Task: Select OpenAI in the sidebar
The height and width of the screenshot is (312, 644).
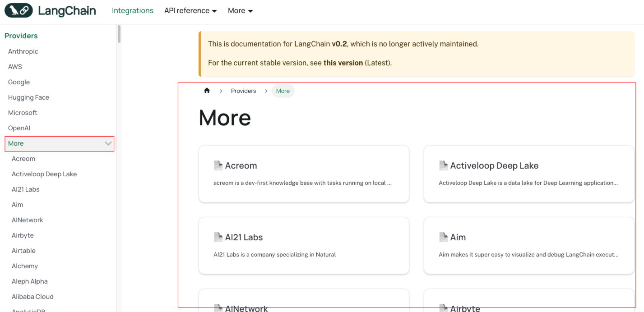Action: [x=19, y=128]
